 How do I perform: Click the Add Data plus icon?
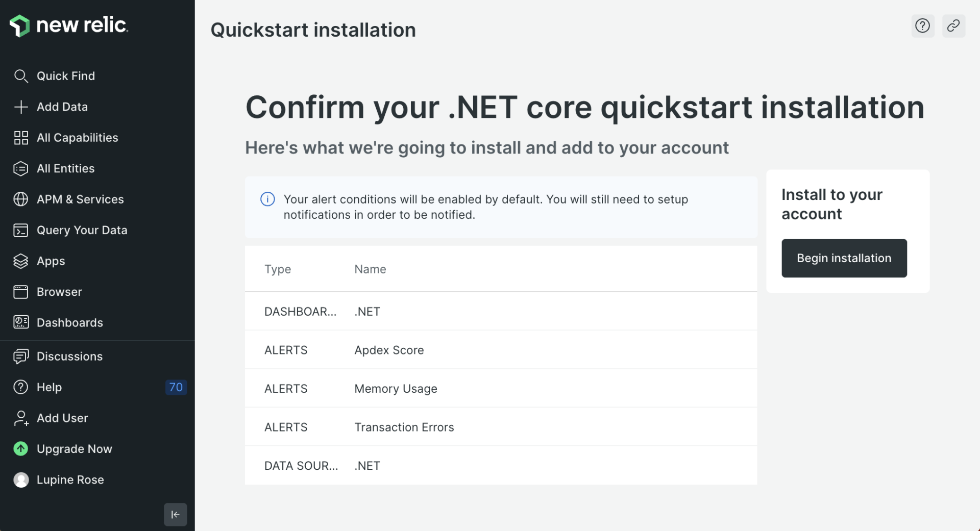[x=21, y=107]
